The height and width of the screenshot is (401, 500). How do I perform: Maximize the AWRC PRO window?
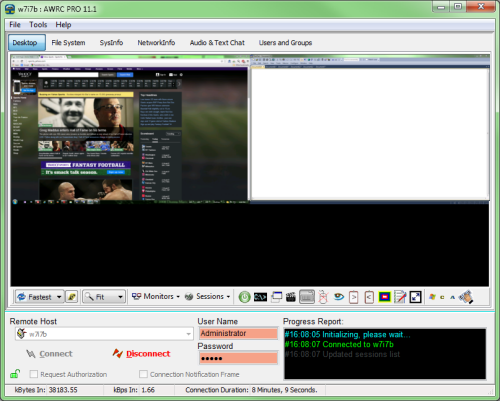point(458,7)
